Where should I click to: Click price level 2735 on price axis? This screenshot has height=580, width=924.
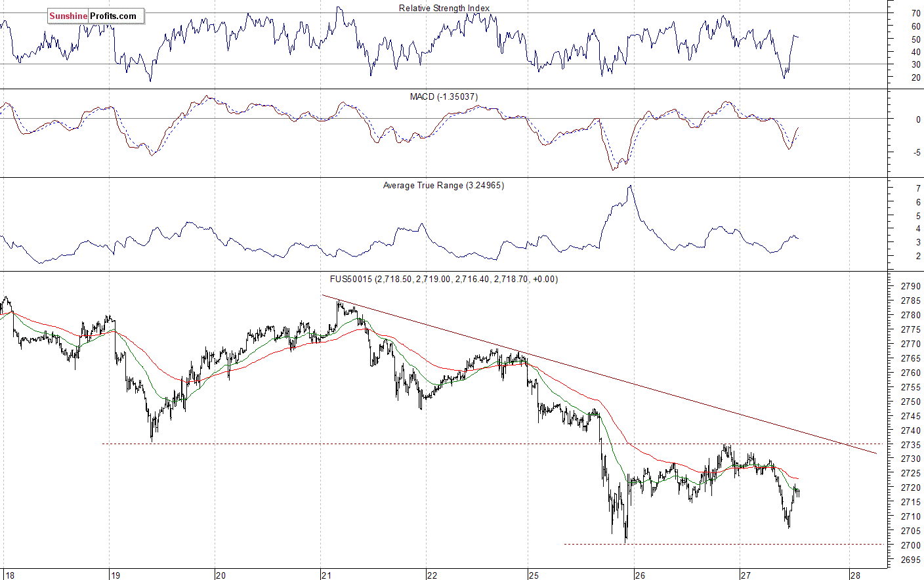click(910, 445)
